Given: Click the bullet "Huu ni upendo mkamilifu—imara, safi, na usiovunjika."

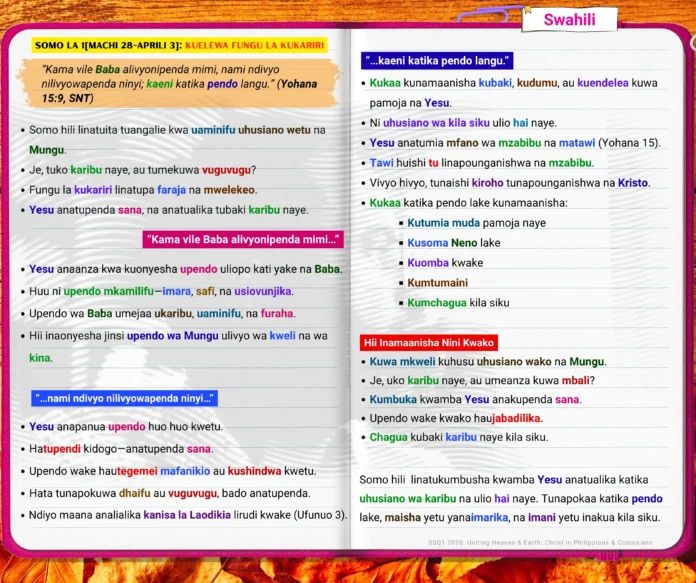Looking at the screenshot, I should click(x=161, y=291).
